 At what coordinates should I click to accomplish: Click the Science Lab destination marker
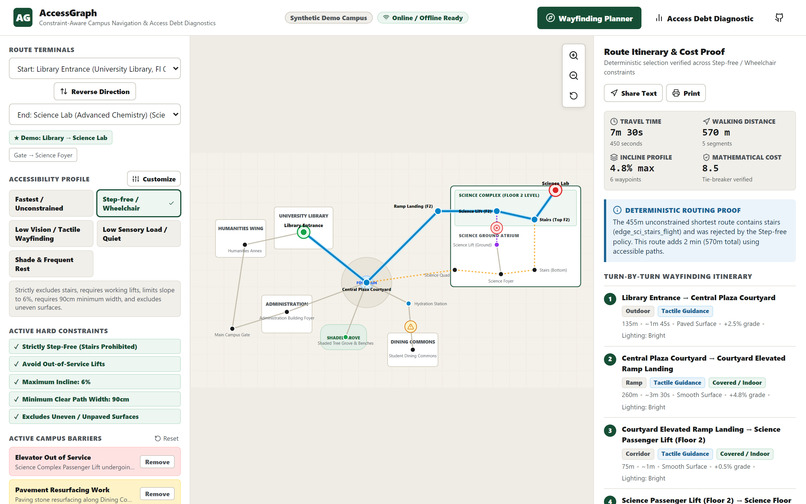tap(555, 190)
